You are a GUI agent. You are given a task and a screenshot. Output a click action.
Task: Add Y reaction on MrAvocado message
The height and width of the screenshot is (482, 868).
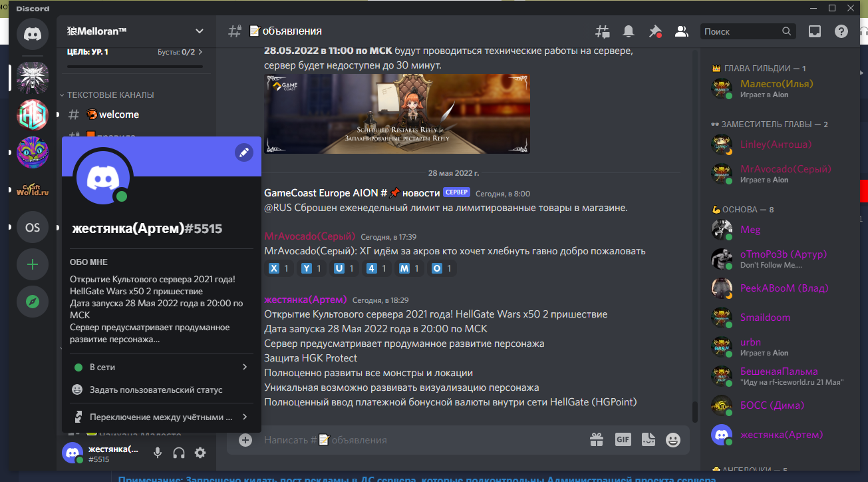pyautogui.click(x=311, y=268)
